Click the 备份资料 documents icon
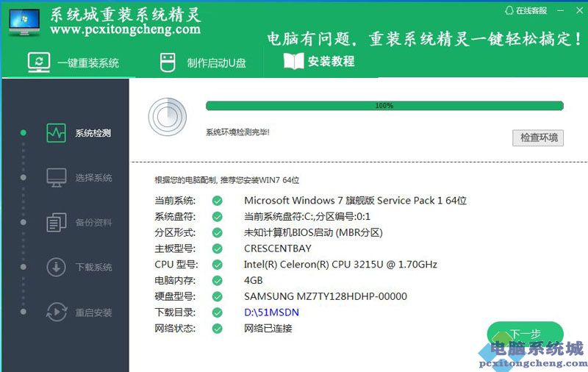The width and height of the screenshot is (588, 372). (57, 222)
